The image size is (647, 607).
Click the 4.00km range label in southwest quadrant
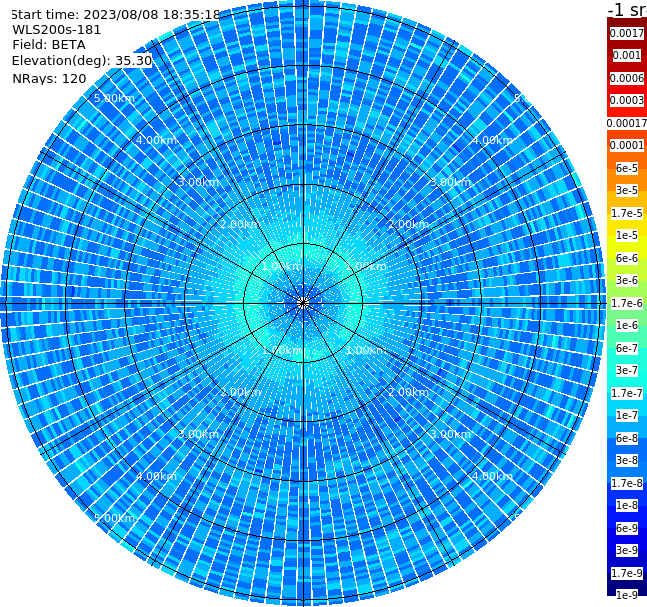156,476
